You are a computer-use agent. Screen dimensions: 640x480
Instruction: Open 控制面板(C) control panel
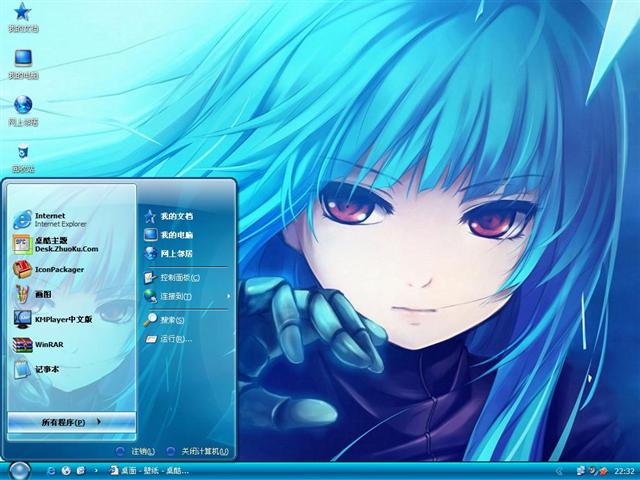(172, 278)
